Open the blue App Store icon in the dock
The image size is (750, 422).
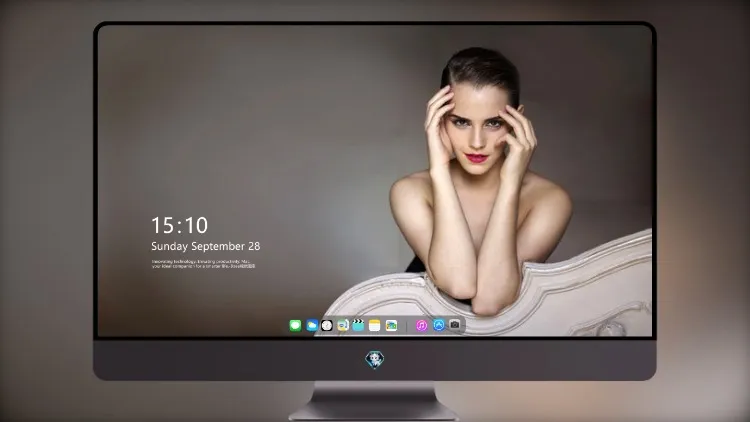click(439, 325)
